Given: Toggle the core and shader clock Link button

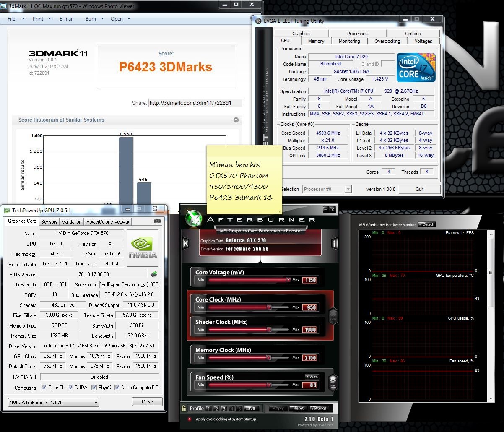Looking at the screenshot, I should click(x=333, y=315).
